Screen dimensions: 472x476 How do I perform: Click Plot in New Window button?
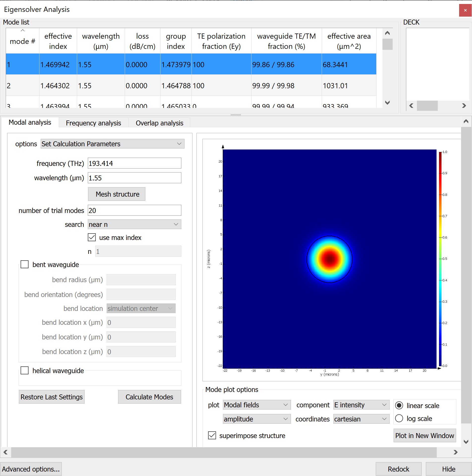(x=425, y=436)
